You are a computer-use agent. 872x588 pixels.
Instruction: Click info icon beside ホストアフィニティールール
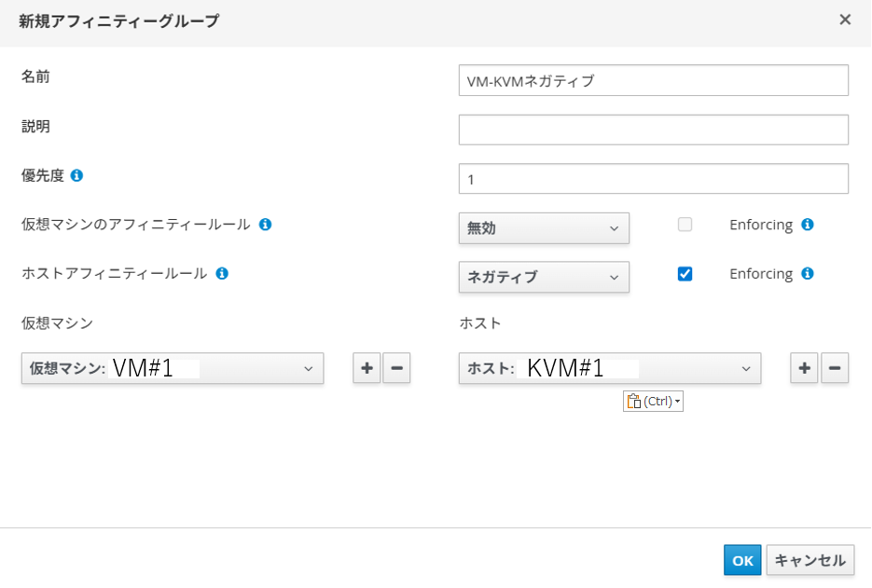click(x=222, y=274)
